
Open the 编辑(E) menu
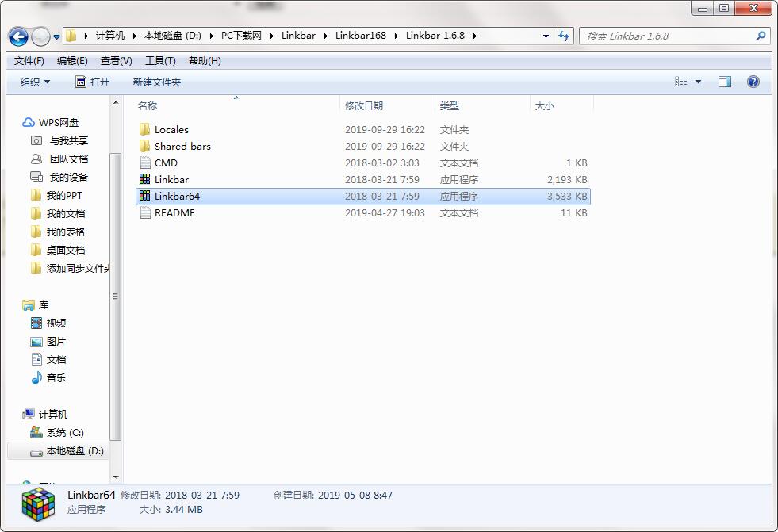(72, 60)
